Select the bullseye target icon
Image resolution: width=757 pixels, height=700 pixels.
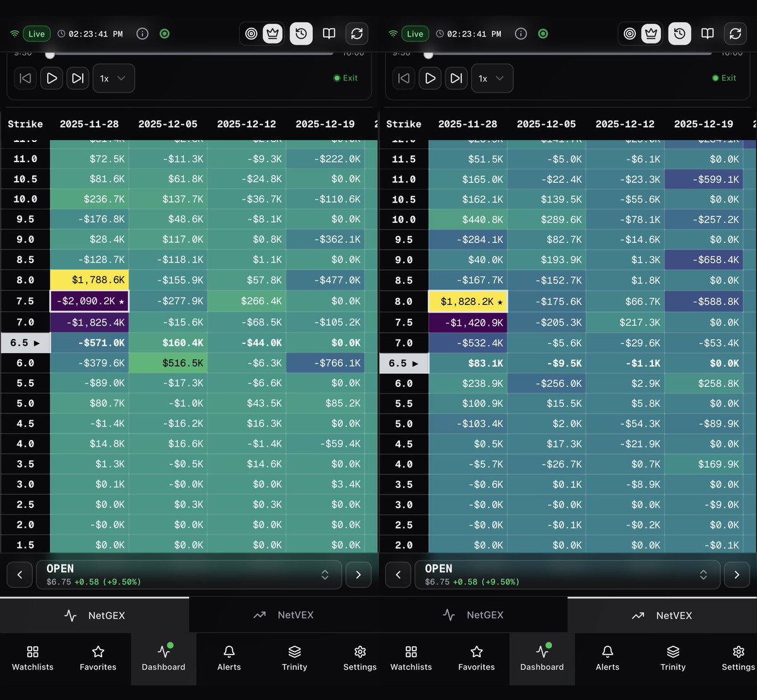pyautogui.click(x=251, y=33)
